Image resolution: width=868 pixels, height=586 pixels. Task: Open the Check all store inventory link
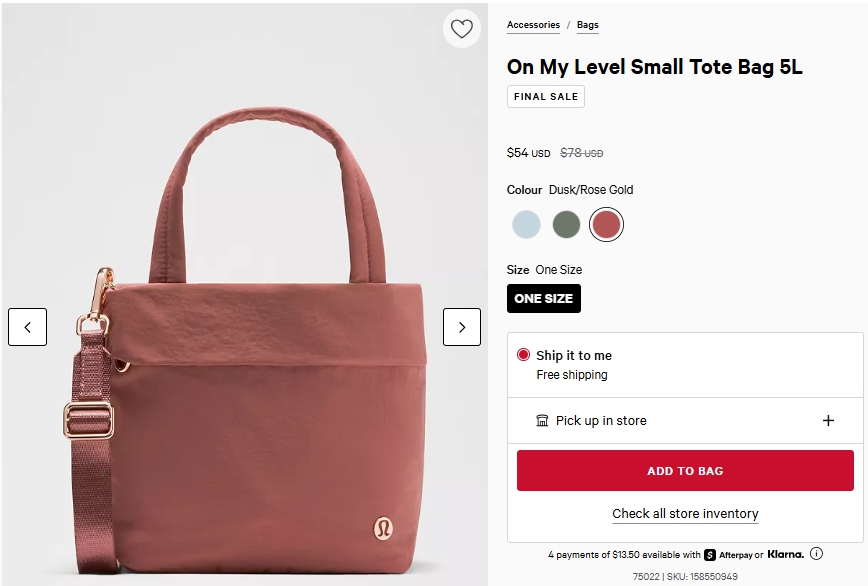coord(685,514)
